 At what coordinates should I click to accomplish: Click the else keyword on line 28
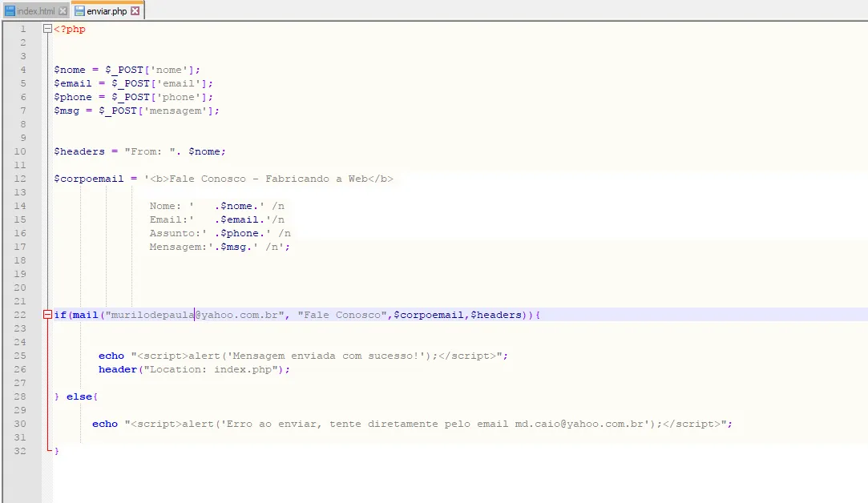click(79, 396)
